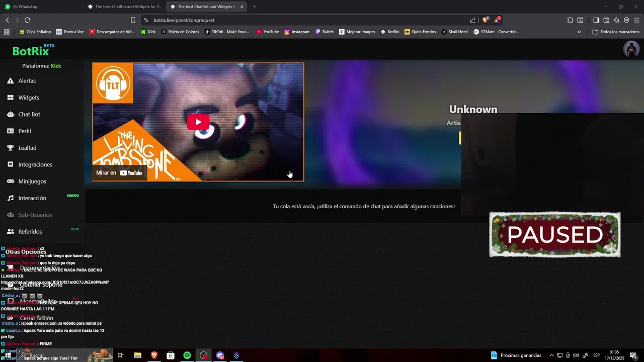Show hidden system tray icons
The width and height of the screenshot is (644, 362).
click(551, 355)
